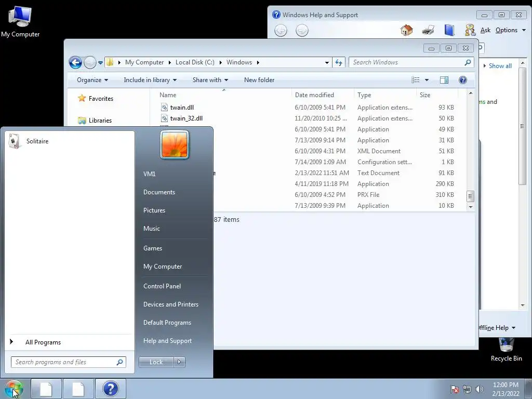Switch to Help and Support taskbar button
The image size is (532, 399).
[x=110, y=389]
